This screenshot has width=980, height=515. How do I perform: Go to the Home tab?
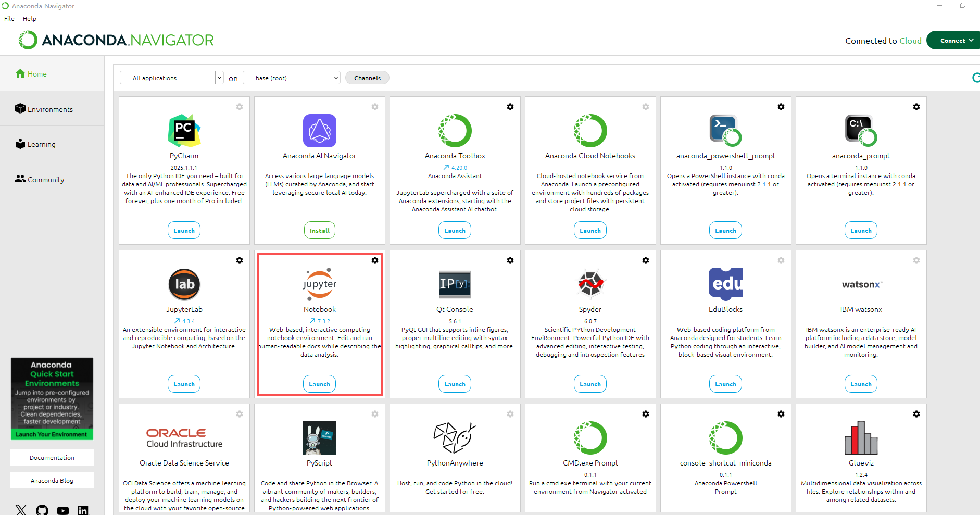(x=52, y=74)
